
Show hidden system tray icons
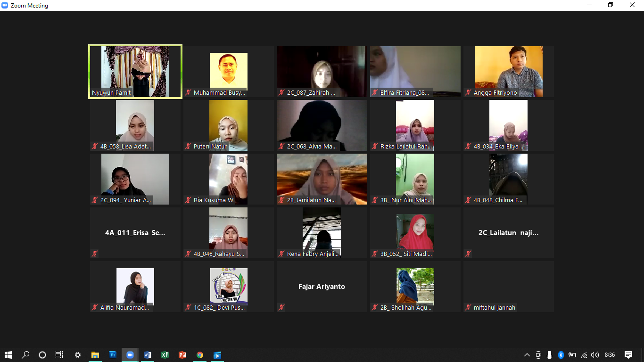(x=527, y=355)
